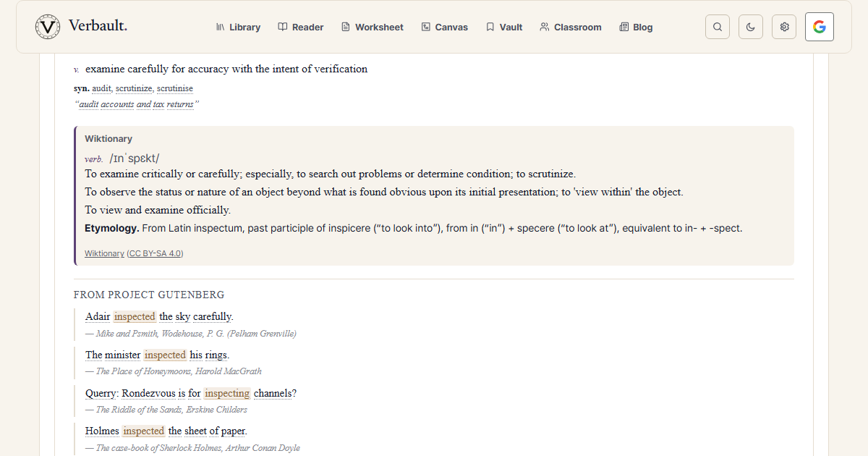The image size is (868, 456).
Task: Click the word 'Adair'
Action: [98, 316]
